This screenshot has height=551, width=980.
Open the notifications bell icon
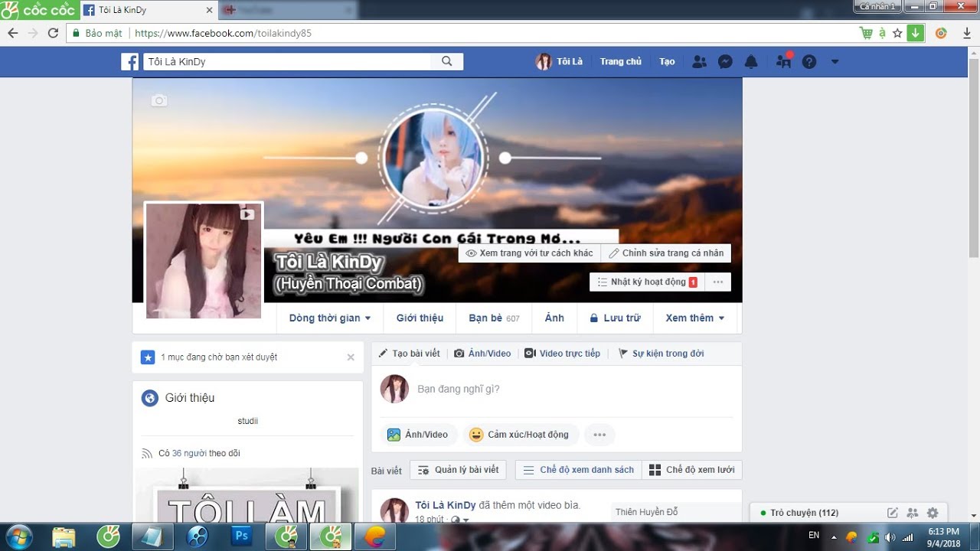[751, 61]
